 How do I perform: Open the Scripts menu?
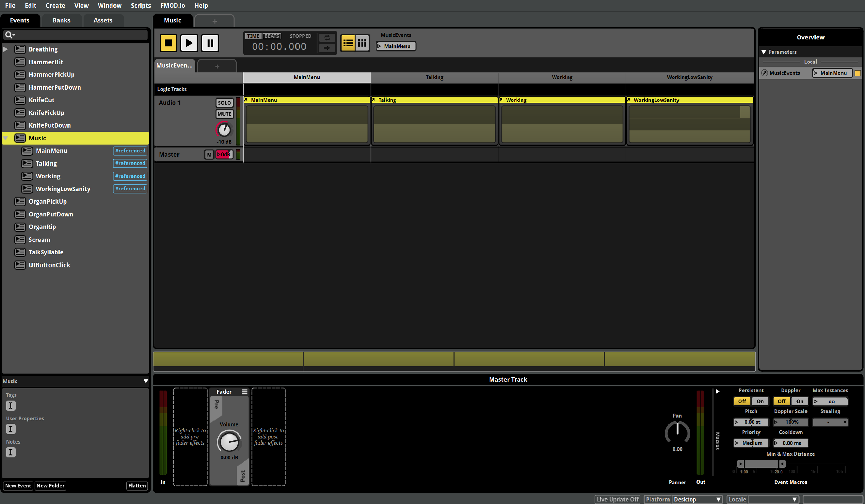[140, 6]
